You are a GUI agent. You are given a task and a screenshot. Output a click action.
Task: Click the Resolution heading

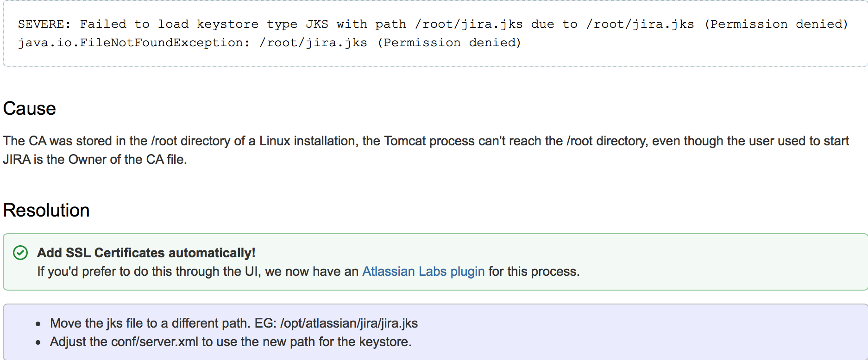click(x=46, y=211)
